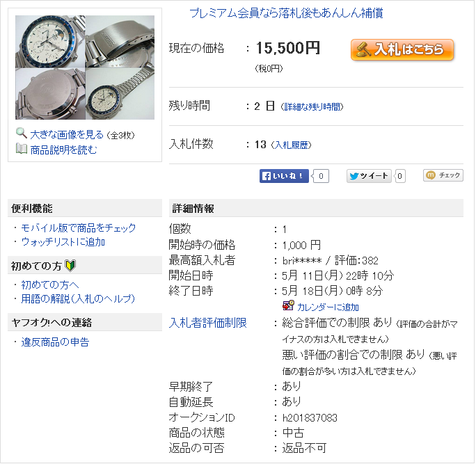Click 大きな画像を見る link

point(67,134)
